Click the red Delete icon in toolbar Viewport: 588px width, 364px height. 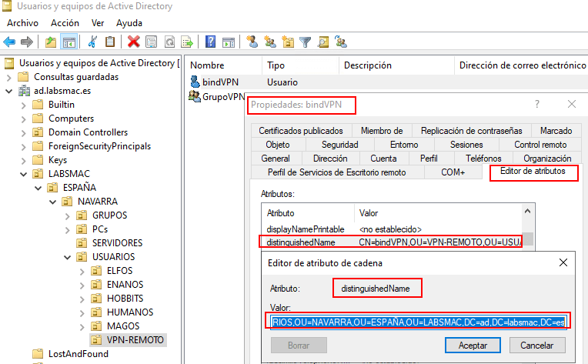(134, 42)
